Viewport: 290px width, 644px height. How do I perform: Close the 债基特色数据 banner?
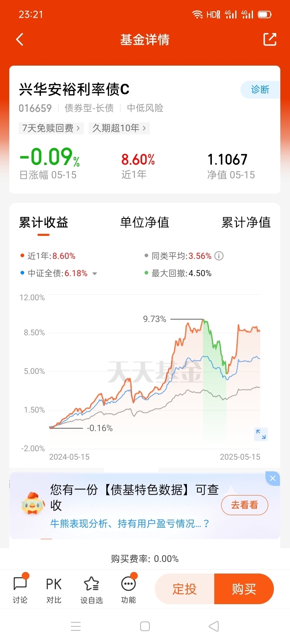coord(273,478)
